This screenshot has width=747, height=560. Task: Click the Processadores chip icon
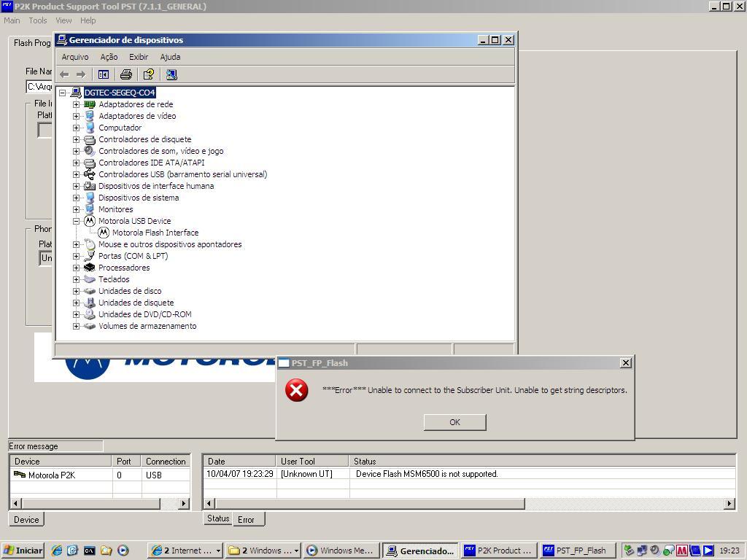90,268
